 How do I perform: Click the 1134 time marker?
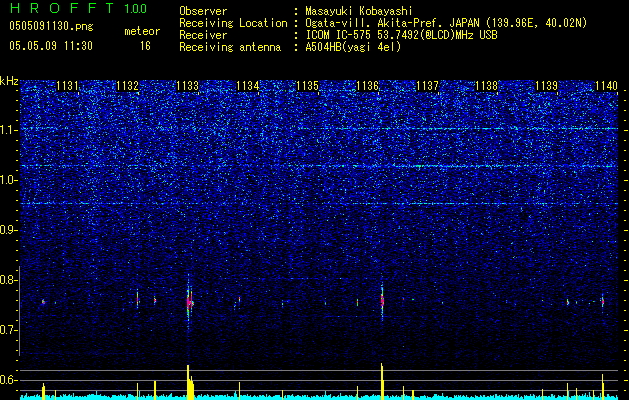(248, 86)
